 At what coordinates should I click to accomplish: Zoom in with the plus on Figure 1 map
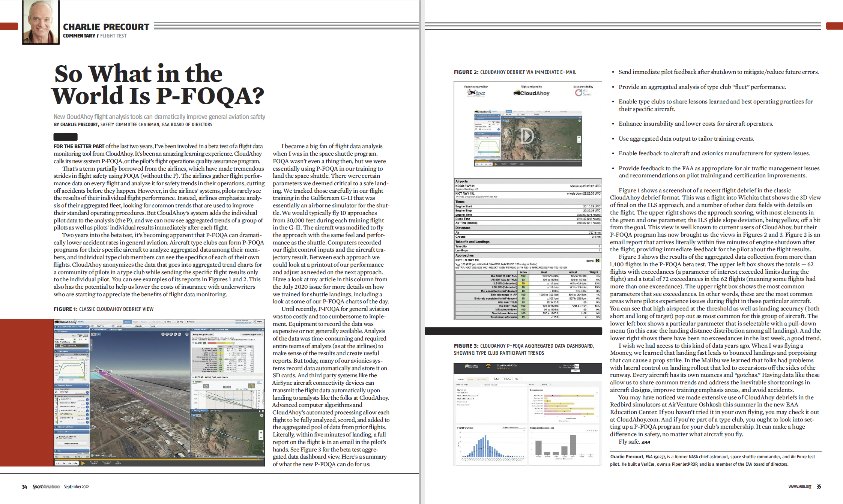point(261,432)
